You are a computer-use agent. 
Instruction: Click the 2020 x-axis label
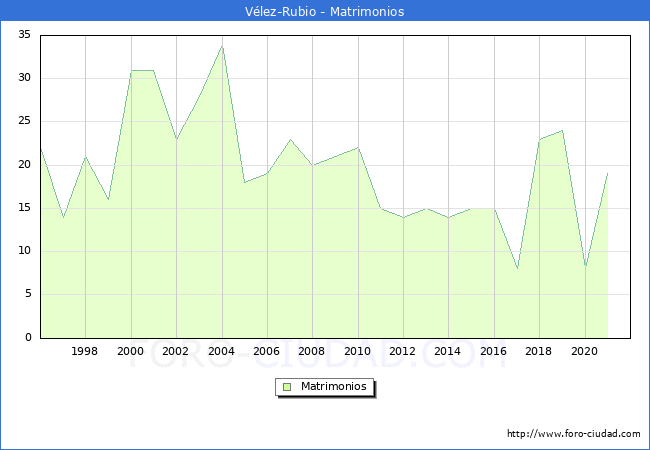pos(585,351)
